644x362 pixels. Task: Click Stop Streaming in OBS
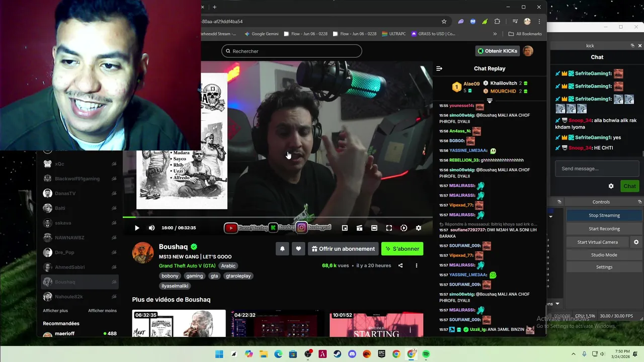click(x=604, y=215)
